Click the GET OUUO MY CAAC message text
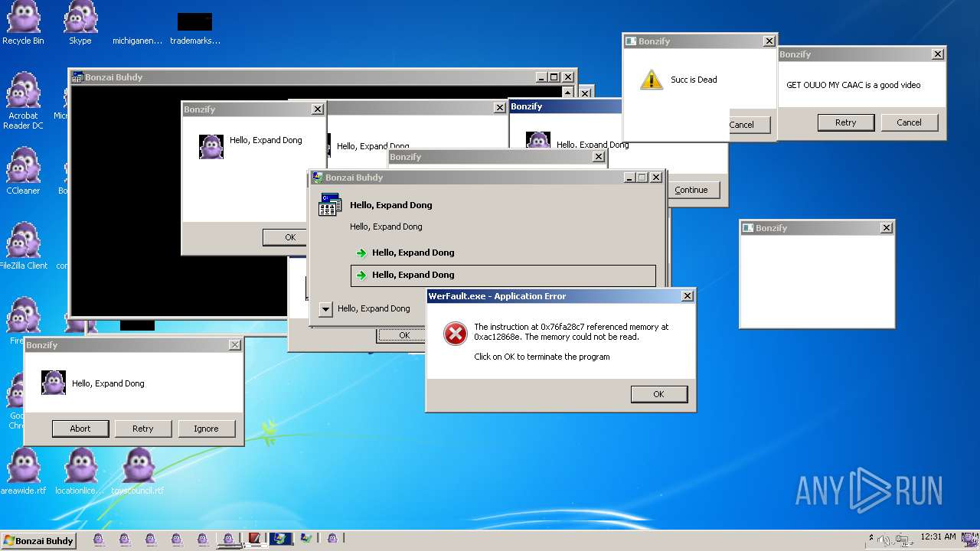980x551 pixels. click(854, 85)
